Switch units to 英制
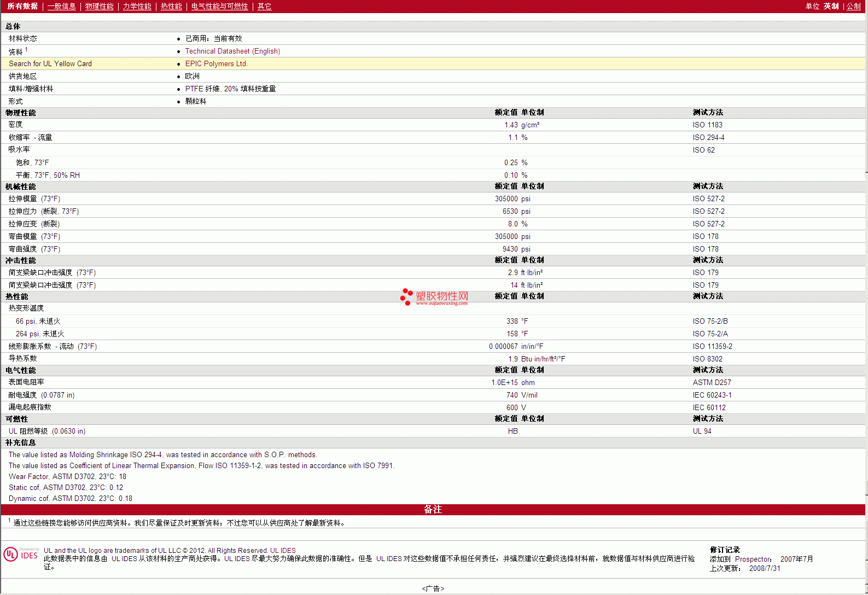 (831, 7)
